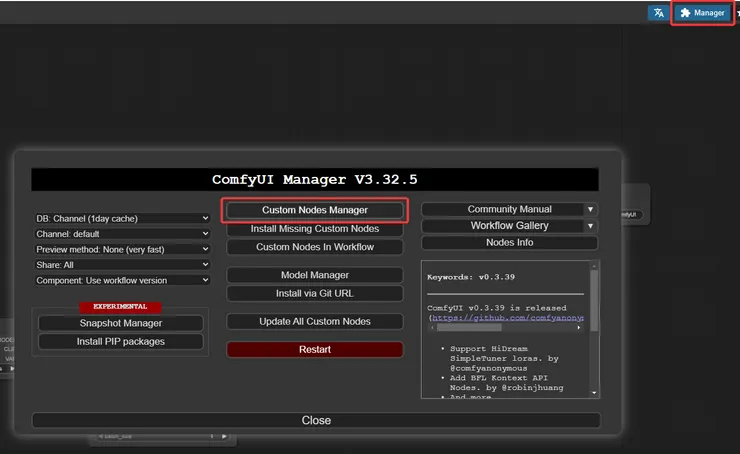Expand DB: Channel (1day cache) dropdown
The height and width of the screenshot is (454, 740).
click(122, 219)
